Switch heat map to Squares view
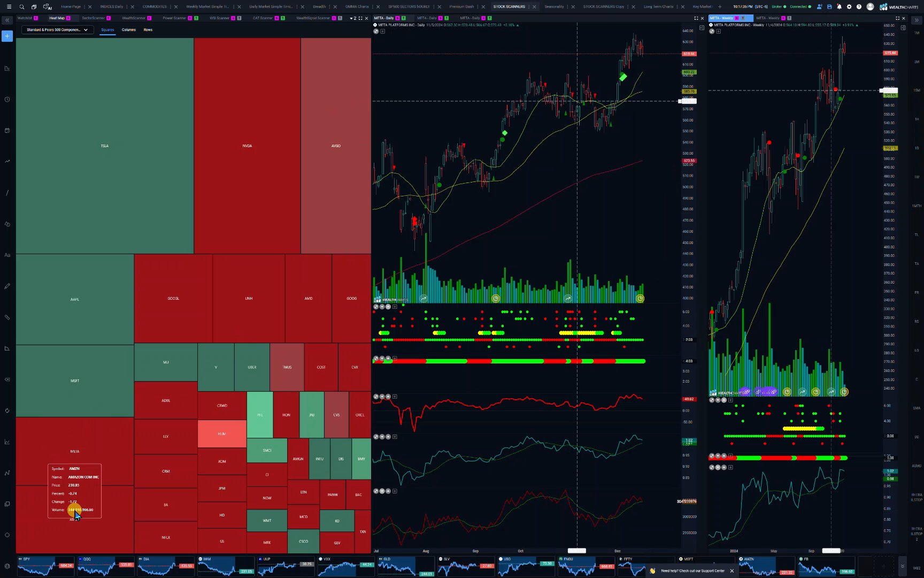Image resolution: width=924 pixels, height=578 pixels. pos(107,30)
